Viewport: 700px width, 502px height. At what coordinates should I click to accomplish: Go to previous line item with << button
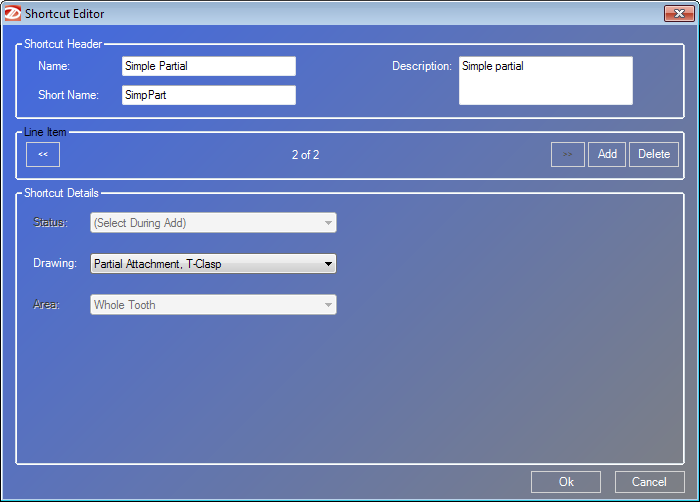43,154
